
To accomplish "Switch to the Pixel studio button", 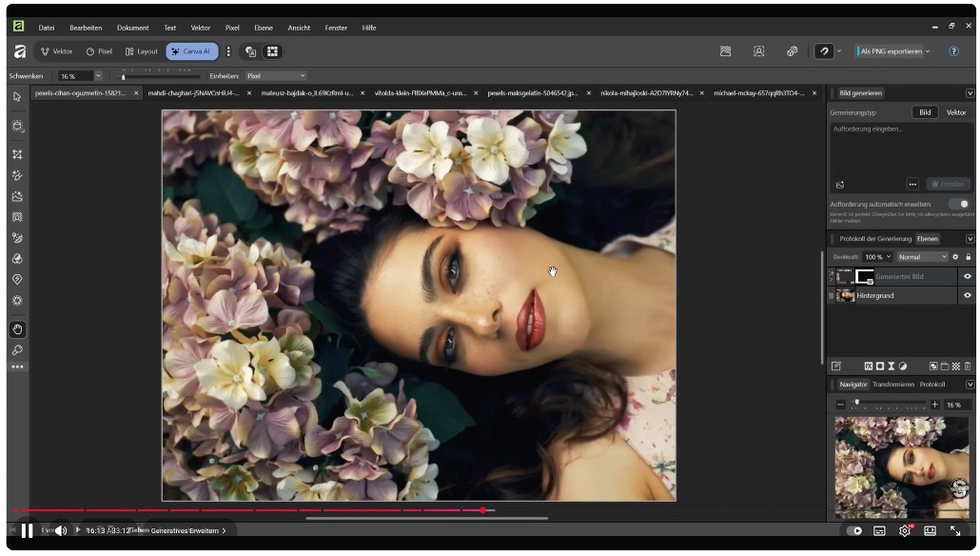I will (x=99, y=51).
